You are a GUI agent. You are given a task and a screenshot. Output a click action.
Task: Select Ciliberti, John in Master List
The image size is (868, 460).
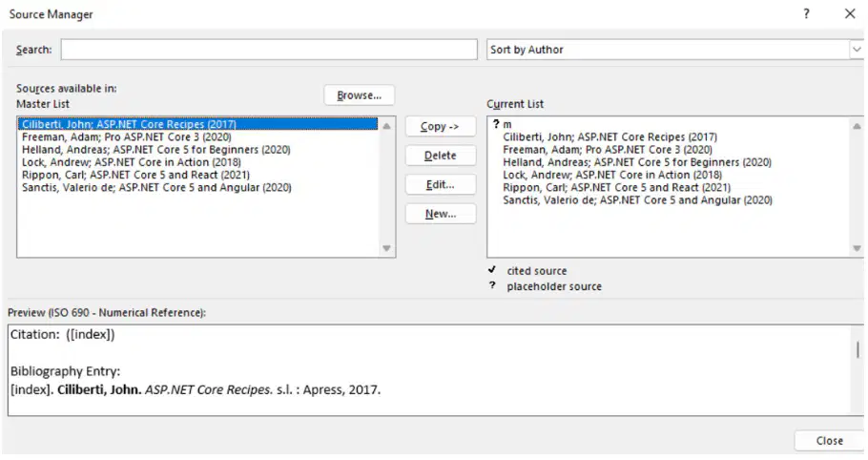tap(198, 124)
